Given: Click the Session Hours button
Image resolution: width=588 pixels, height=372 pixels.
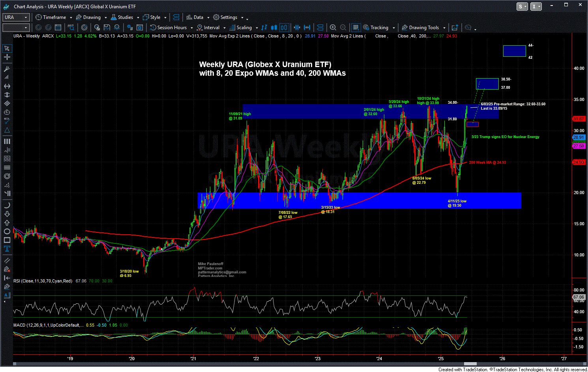Looking at the screenshot, I should pyautogui.click(x=169, y=28).
